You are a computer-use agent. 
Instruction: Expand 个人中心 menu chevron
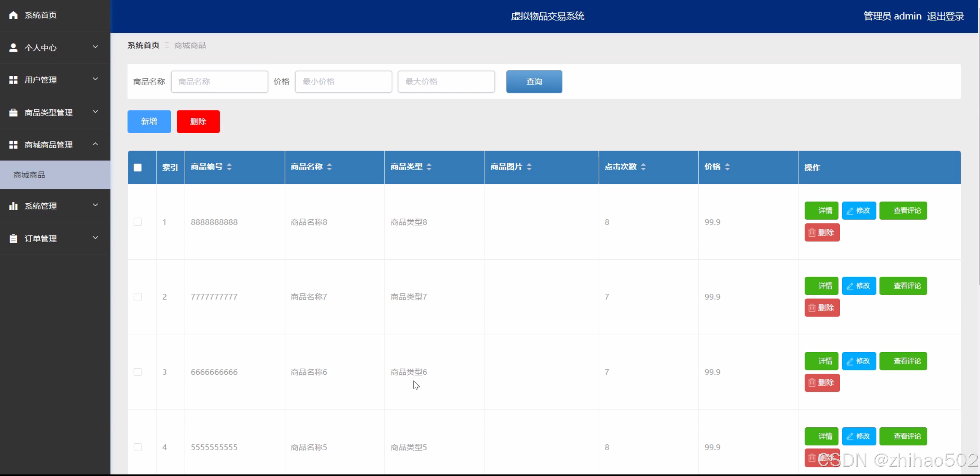[95, 47]
